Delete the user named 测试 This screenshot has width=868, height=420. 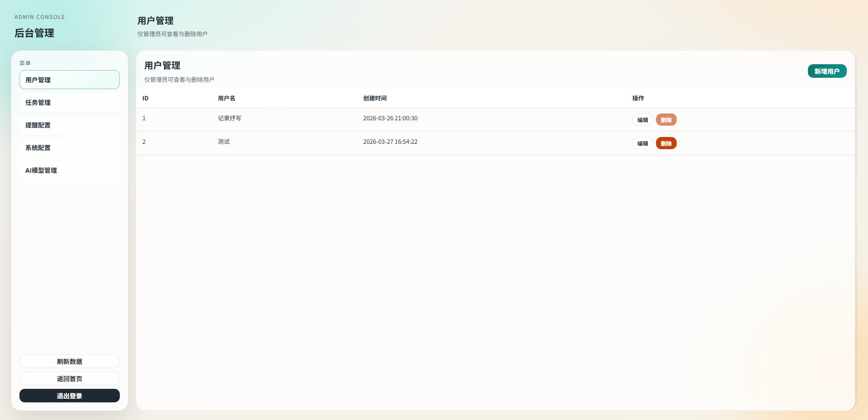point(666,143)
